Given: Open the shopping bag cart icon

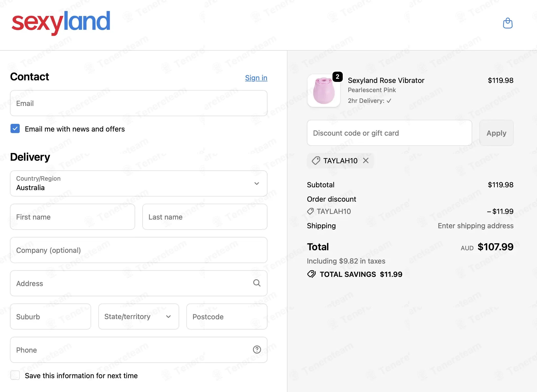Looking at the screenshot, I should click(508, 23).
